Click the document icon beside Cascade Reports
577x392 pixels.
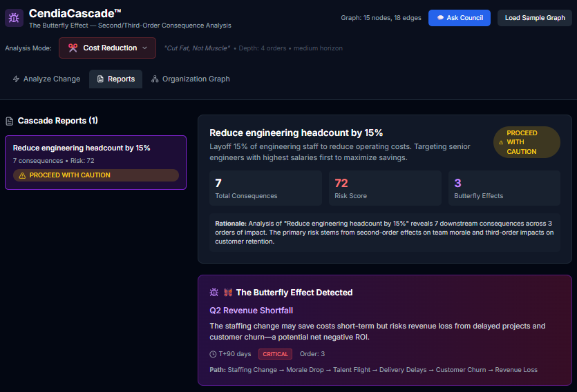pos(10,121)
